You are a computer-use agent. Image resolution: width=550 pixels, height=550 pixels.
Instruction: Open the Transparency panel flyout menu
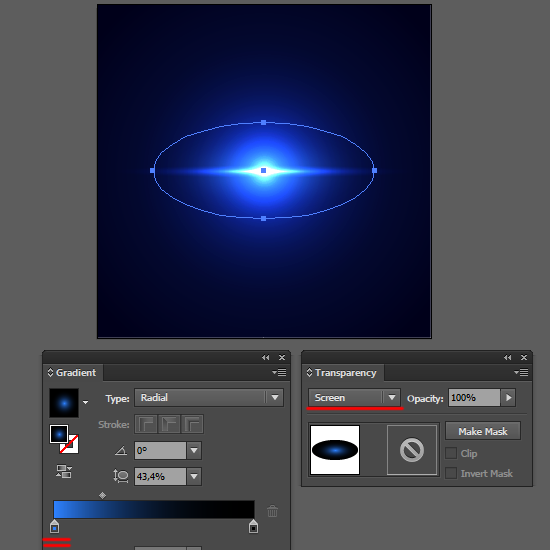pyautogui.click(x=521, y=373)
